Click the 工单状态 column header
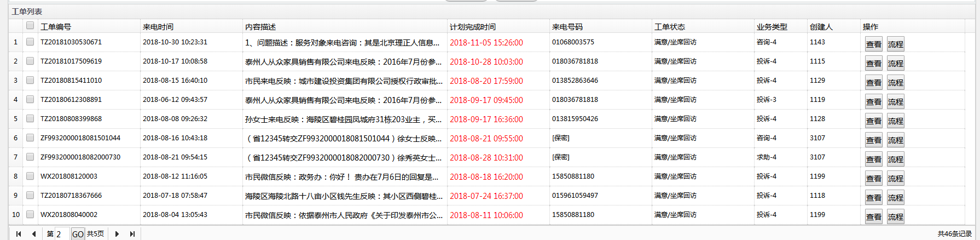The image size is (980, 240). pos(670,27)
